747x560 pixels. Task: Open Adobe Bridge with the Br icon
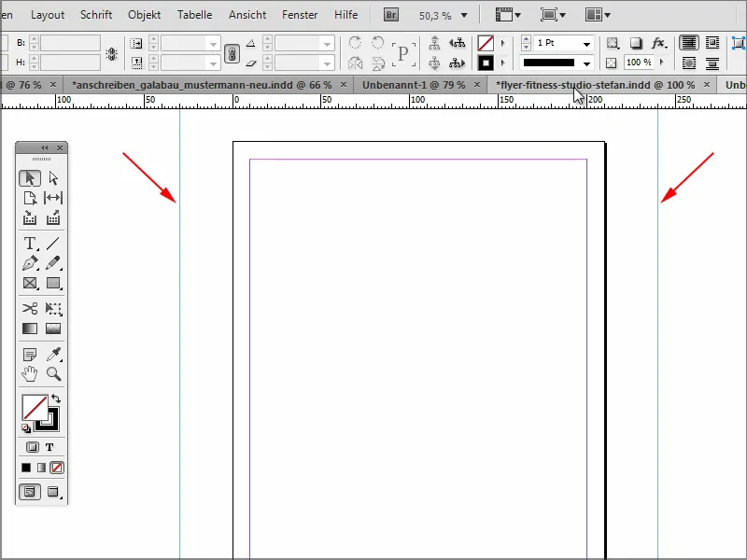click(391, 14)
